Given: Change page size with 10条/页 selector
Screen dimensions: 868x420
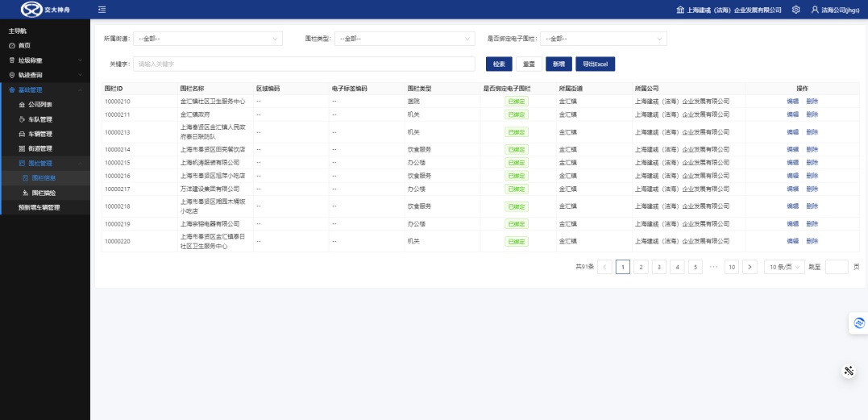Looking at the screenshot, I should pyautogui.click(x=784, y=267).
